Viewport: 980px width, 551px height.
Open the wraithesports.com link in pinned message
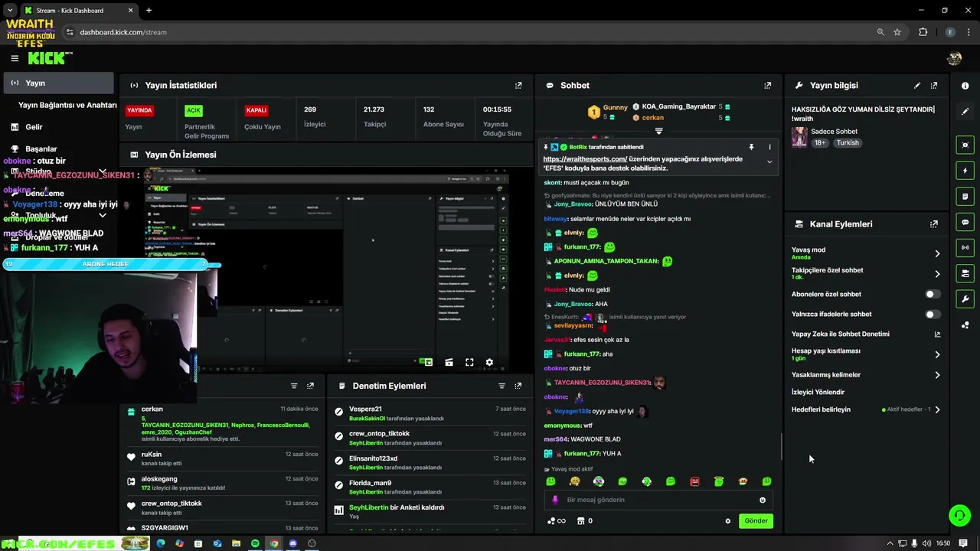pos(586,159)
